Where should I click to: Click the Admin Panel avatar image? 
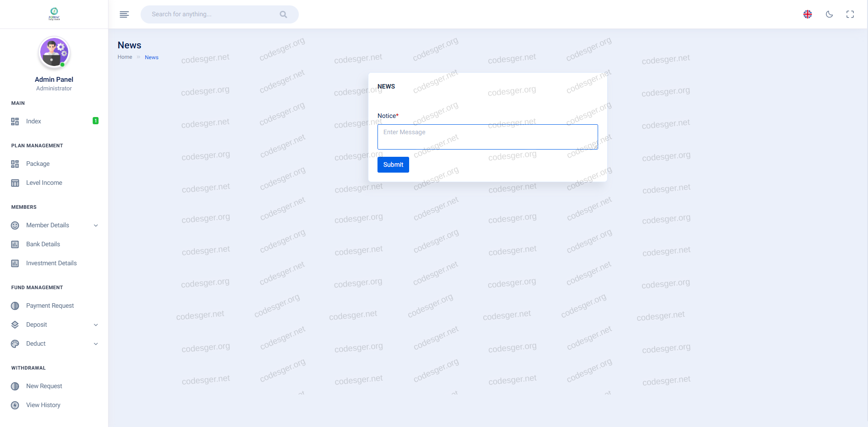[54, 52]
